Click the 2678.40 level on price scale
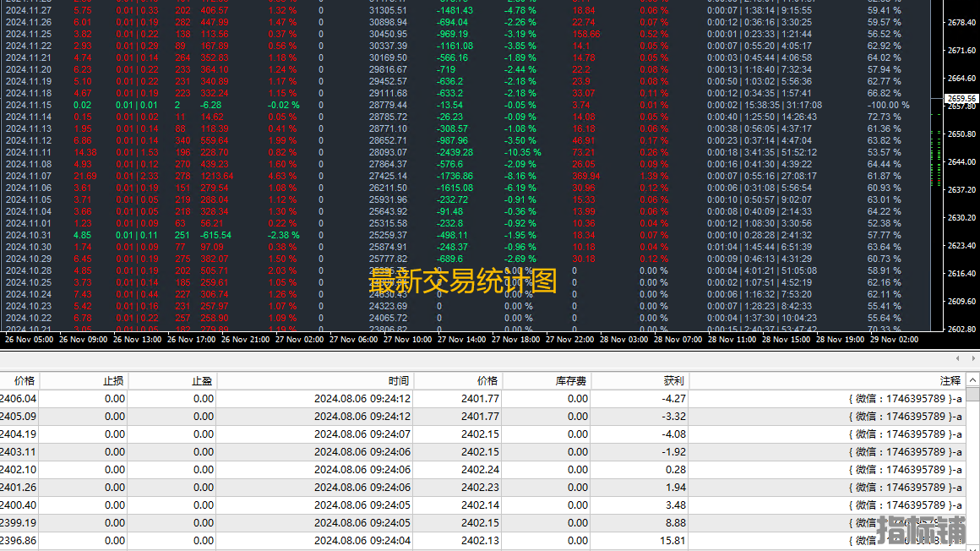980x551 pixels. [x=961, y=23]
